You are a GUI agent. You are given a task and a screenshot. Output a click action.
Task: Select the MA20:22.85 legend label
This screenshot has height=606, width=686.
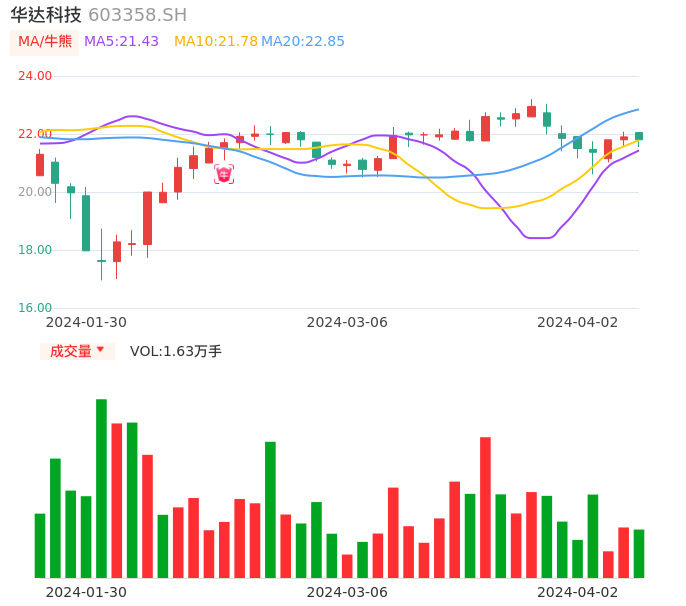click(303, 42)
